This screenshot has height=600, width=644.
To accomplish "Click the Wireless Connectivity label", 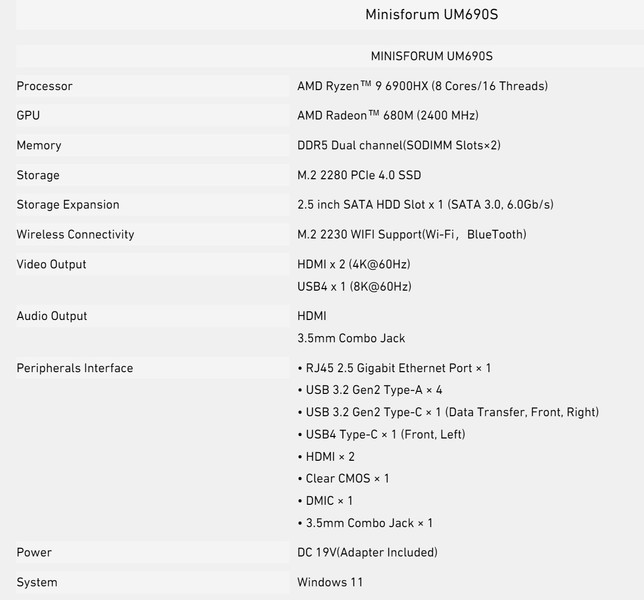I will click(75, 234).
